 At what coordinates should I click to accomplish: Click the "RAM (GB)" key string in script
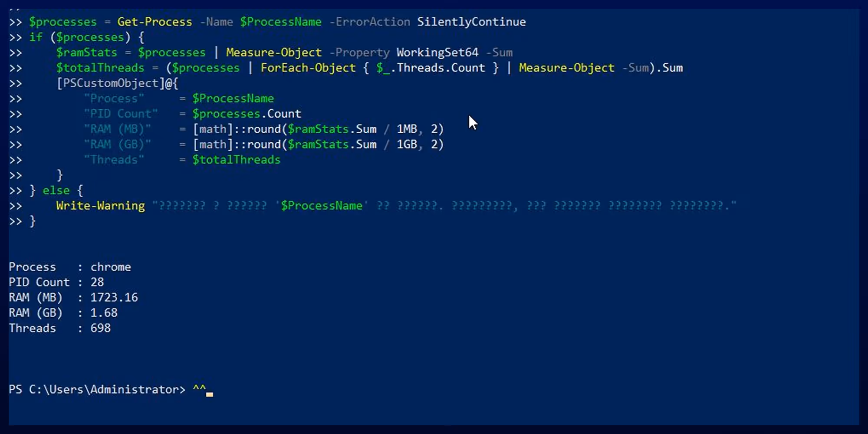tap(117, 145)
